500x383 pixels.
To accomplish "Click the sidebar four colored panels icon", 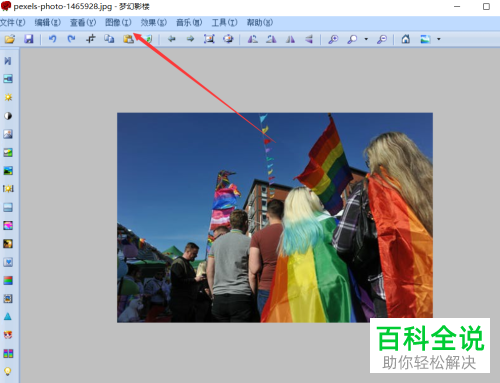I will click(8, 353).
